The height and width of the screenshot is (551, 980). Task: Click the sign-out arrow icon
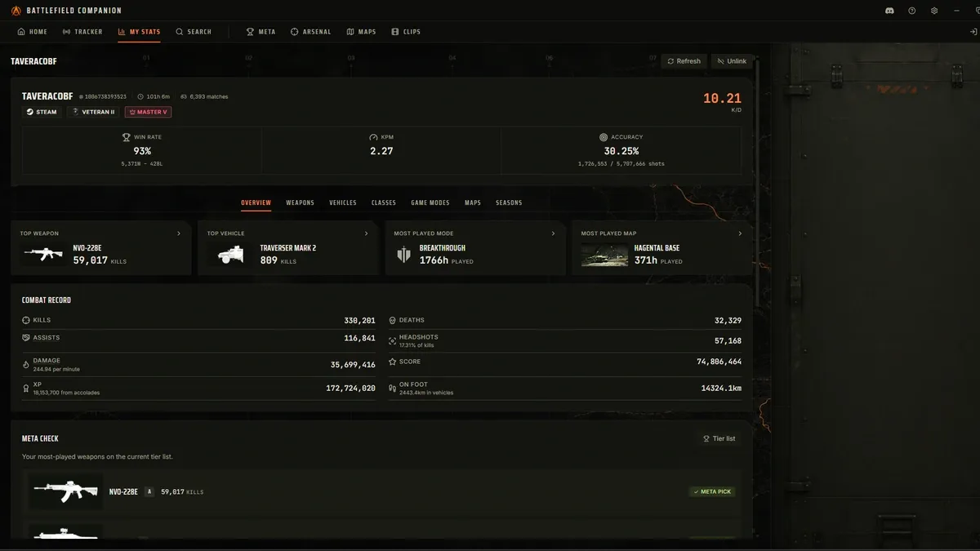tap(973, 32)
